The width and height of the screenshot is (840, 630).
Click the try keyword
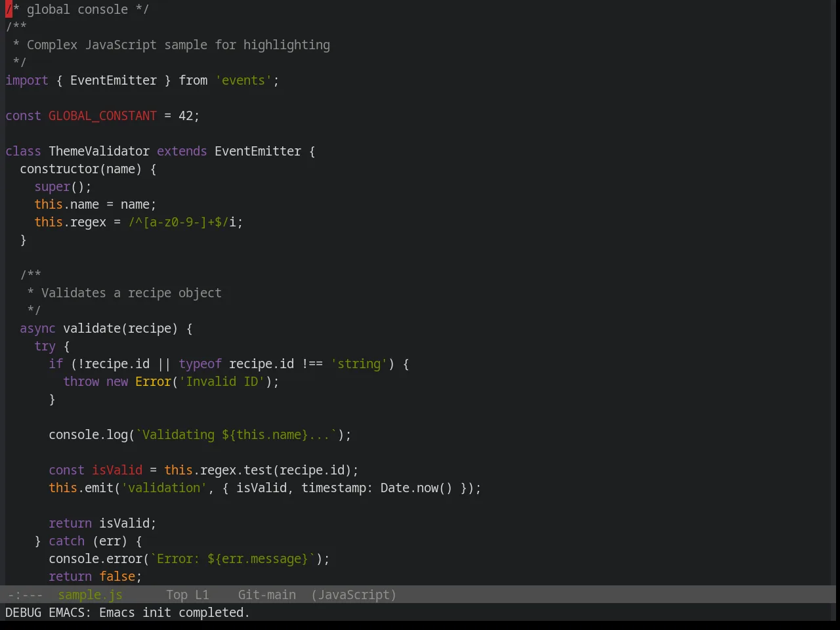(x=45, y=346)
